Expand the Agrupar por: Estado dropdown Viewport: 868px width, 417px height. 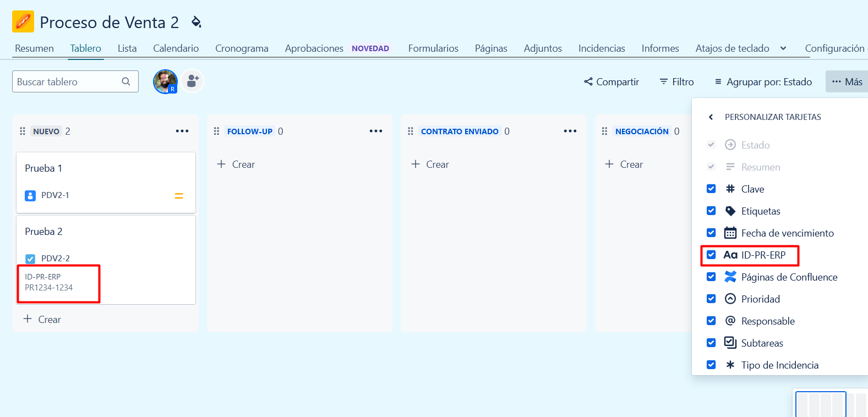pyautogui.click(x=763, y=81)
